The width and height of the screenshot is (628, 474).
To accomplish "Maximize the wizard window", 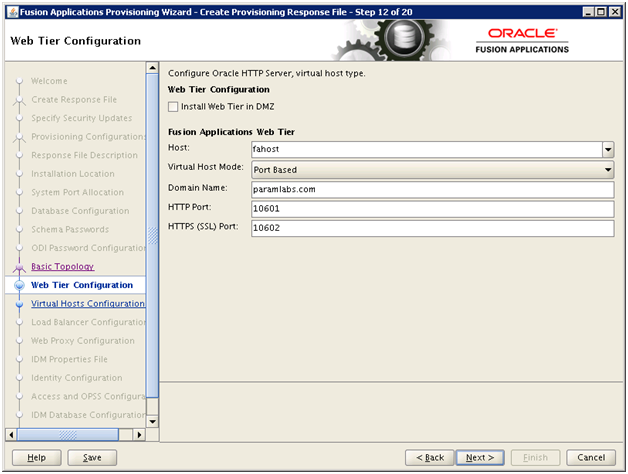I will tap(601, 12).
